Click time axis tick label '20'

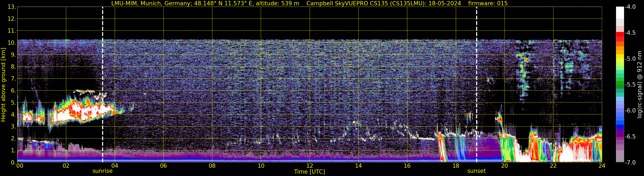pos(505,166)
